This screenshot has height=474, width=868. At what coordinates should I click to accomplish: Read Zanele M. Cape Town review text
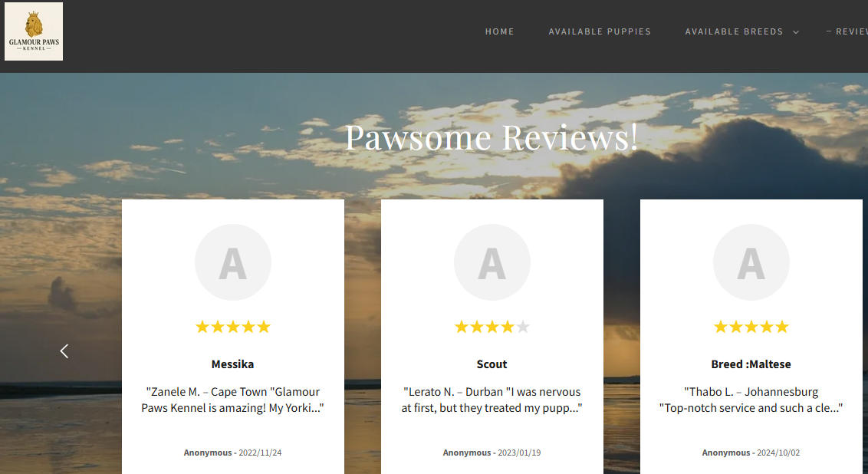pos(232,400)
